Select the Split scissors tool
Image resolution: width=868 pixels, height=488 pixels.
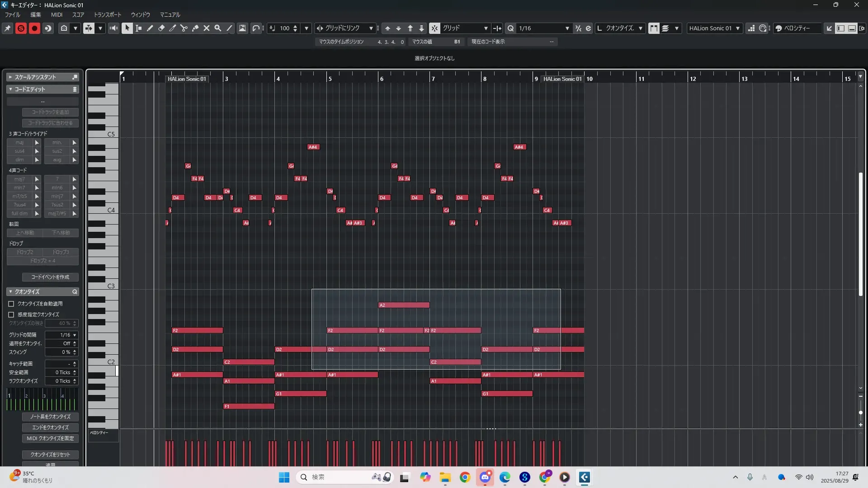point(184,28)
